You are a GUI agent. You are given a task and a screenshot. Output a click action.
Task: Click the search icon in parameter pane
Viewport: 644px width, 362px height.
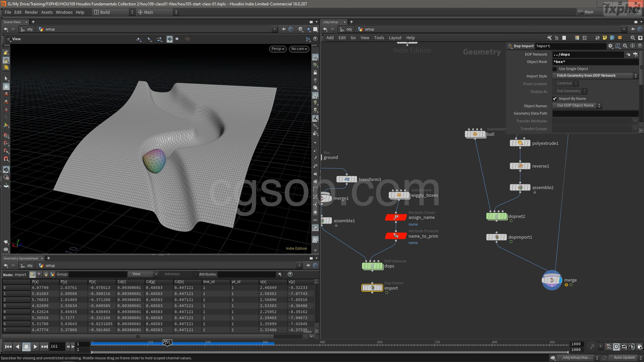click(x=625, y=46)
